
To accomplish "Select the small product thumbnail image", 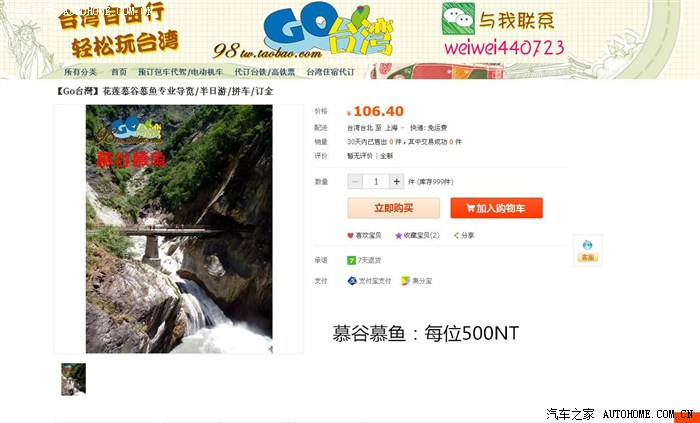I will 74,379.
